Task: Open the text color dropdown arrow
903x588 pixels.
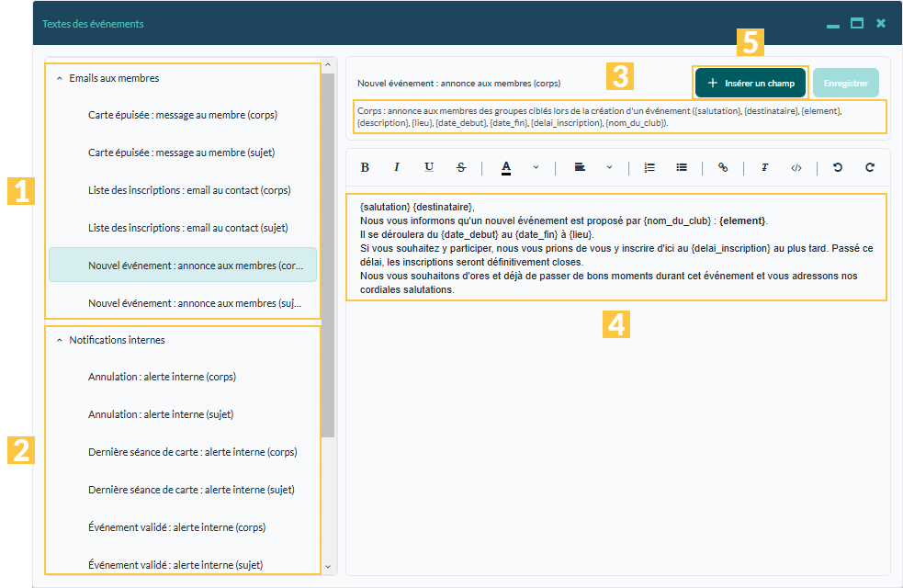Action: coord(536,167)
